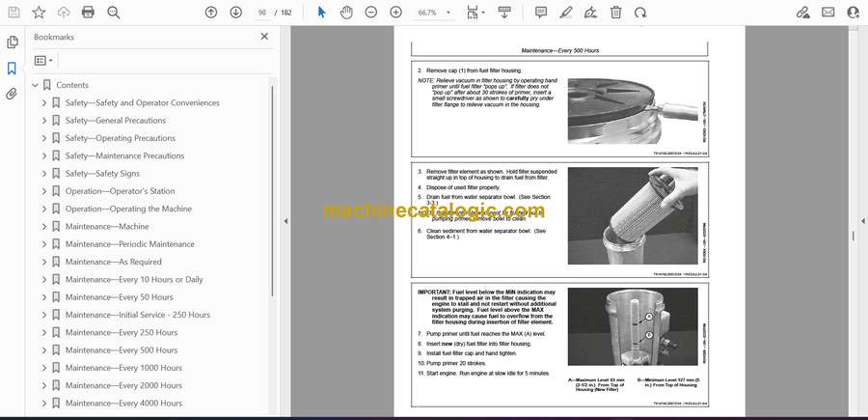The width and height of the screenshot is (868, 420).
Task: Go to next page with down arrow
Action: pos(236,13)
